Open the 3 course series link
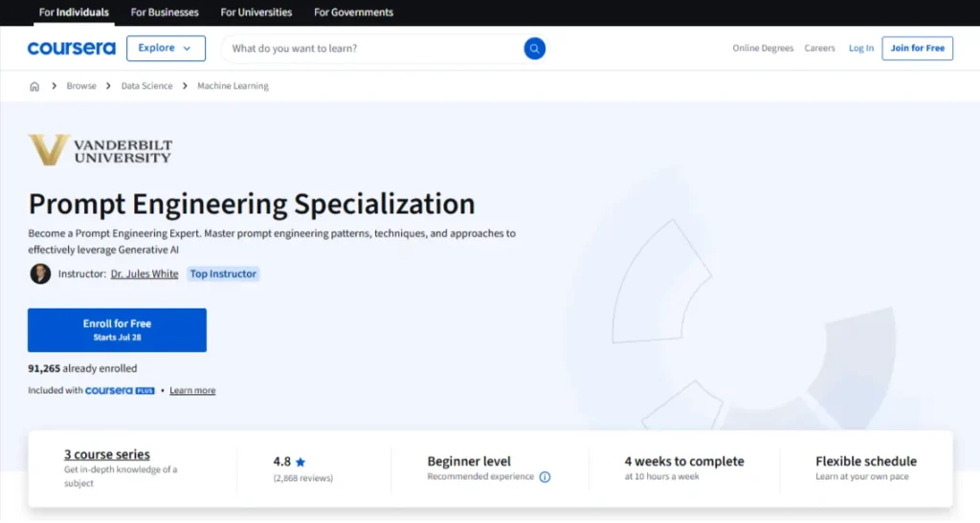The image size is (980, 523). pyautogui.click(x=107, y=454)
